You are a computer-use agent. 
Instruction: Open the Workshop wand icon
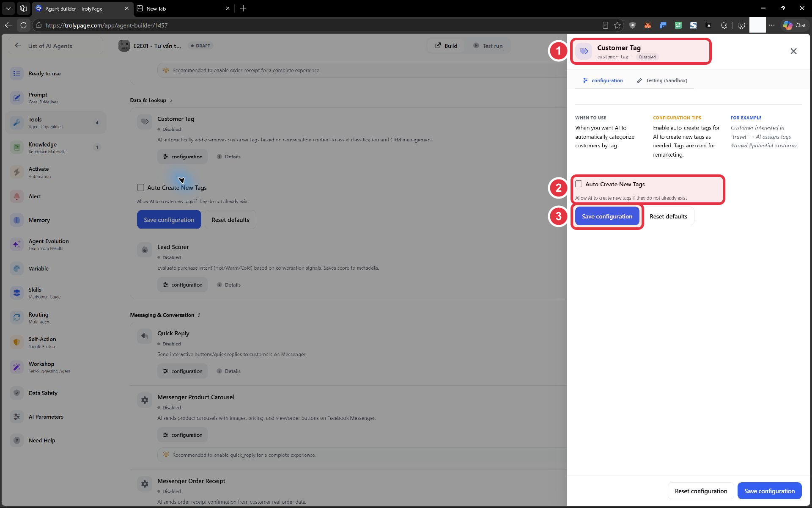(x=16, y=367)
